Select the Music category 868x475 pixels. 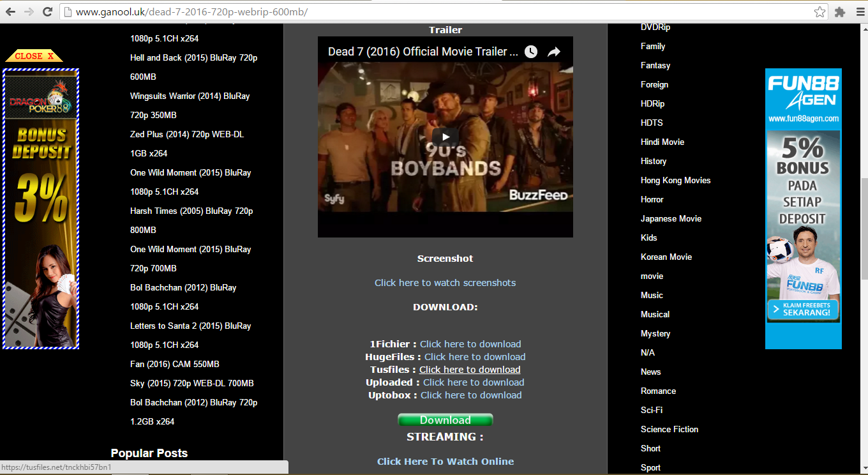coord(652,295)
